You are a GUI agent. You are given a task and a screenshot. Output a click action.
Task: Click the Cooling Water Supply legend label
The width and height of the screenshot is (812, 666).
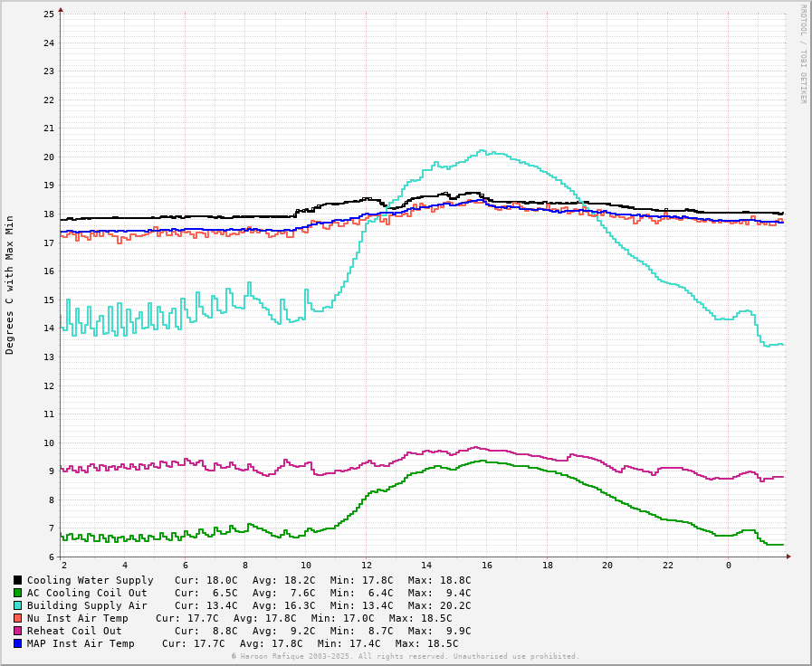point(90,580)
